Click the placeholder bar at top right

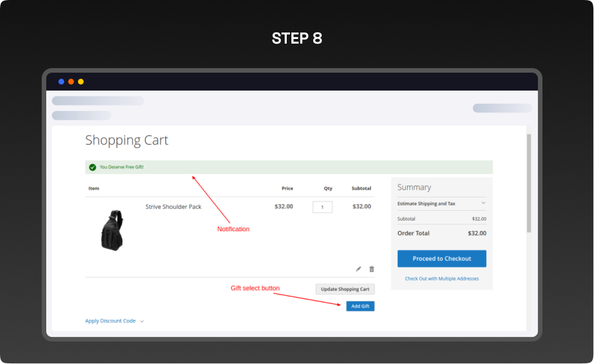[x=501, y=108]
